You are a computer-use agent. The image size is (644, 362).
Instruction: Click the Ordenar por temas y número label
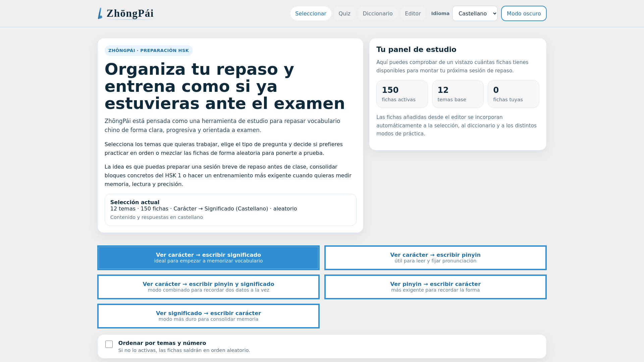coord(162,343)
